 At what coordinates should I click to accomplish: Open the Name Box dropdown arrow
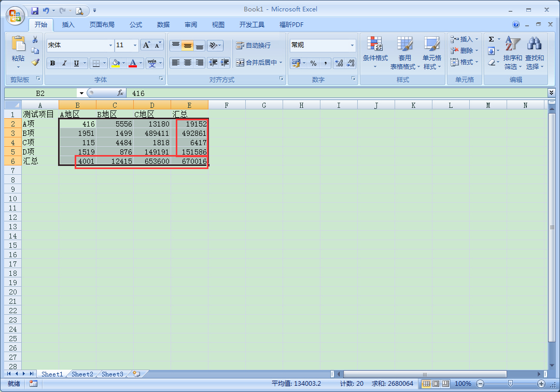click(x=81, y=93)
